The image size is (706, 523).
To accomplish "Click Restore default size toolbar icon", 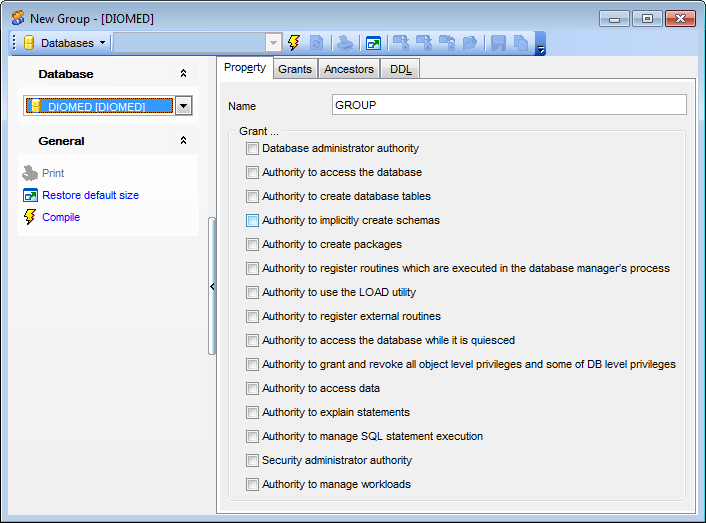I will (373, 43).
